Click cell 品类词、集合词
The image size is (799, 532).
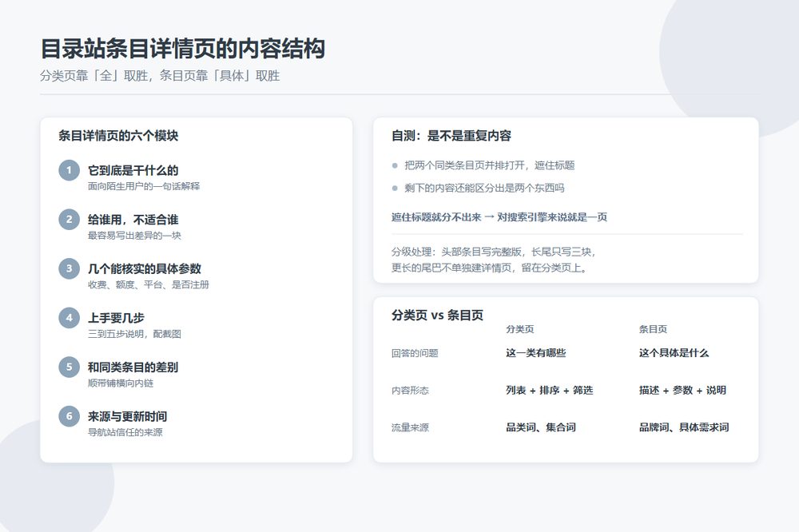click(x=541, y=427)
